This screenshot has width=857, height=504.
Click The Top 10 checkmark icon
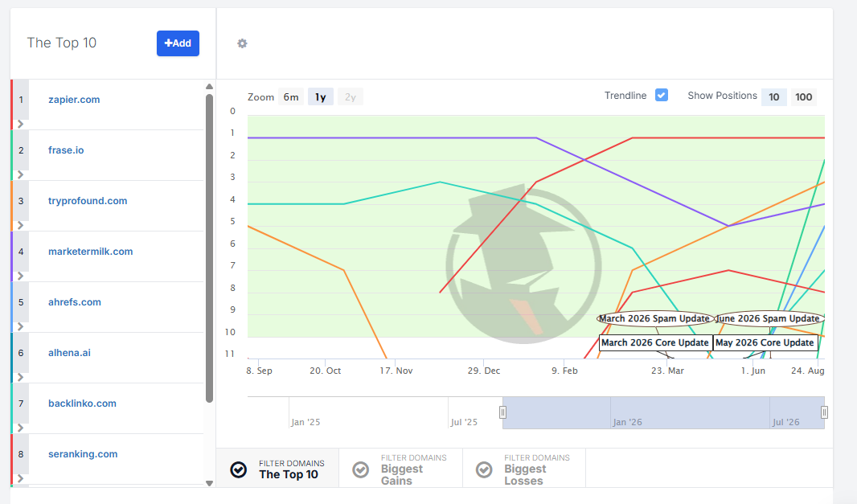click(x=238, y=469)
